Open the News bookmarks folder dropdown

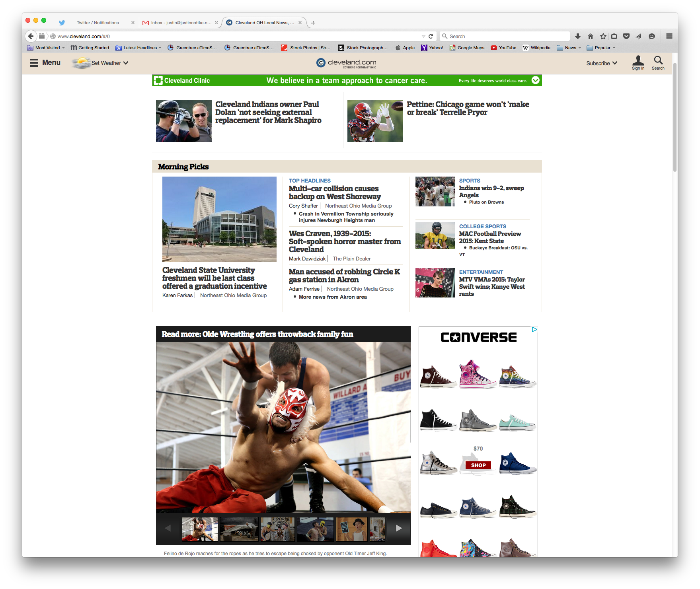pyautogui.click(x=569, y=48)
